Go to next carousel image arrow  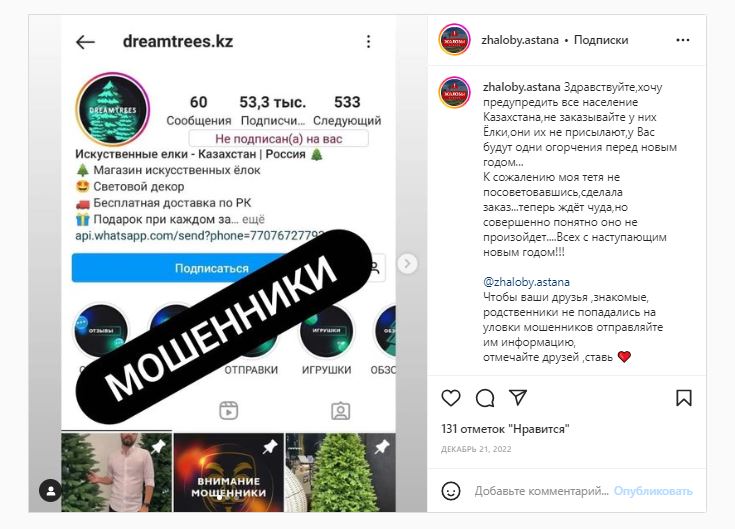point(407,264)
